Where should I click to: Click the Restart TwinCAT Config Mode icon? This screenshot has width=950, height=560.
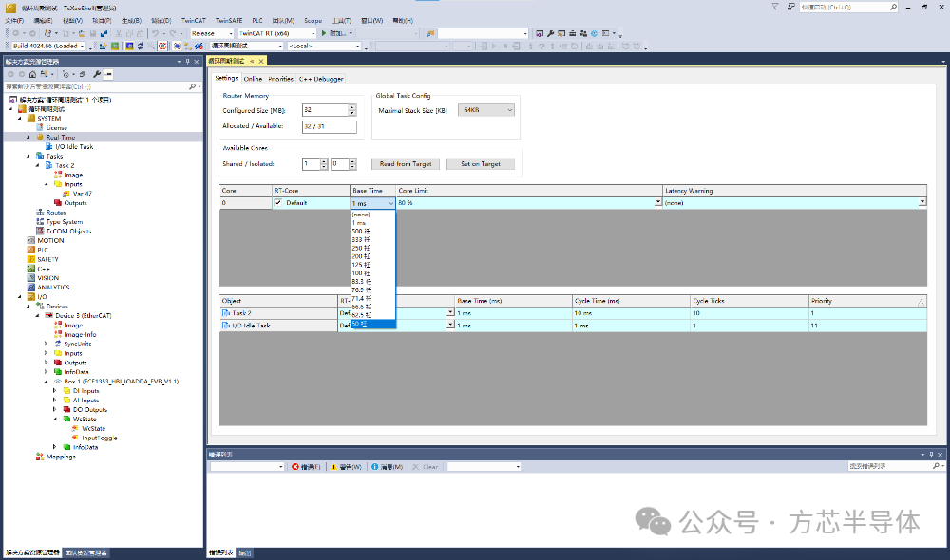pos(129,46)
